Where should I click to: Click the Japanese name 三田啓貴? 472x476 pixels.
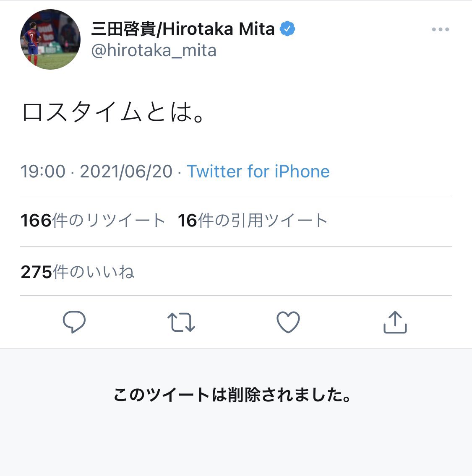point(123,29)
